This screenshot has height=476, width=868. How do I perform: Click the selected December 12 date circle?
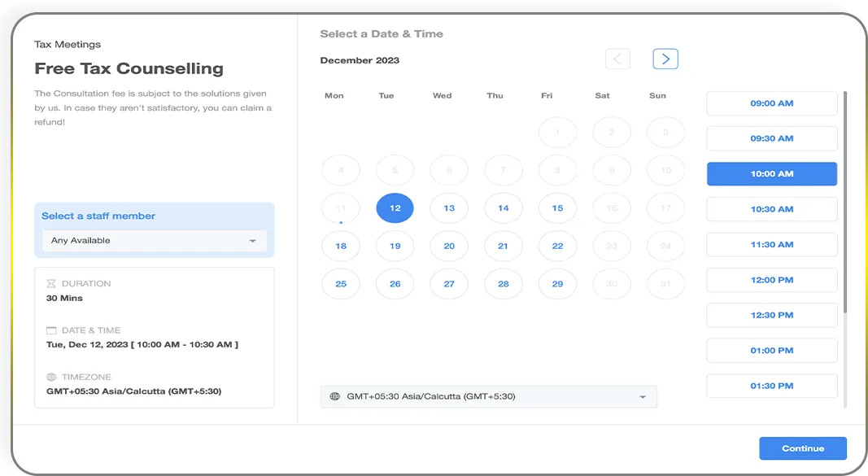pyautogui.click(x=395, y=208)
